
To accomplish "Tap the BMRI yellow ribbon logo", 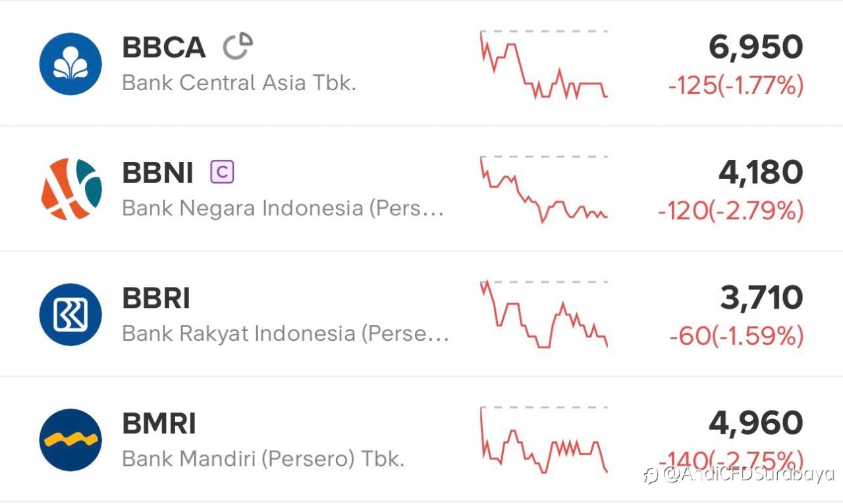I will [x=70, y=440].
